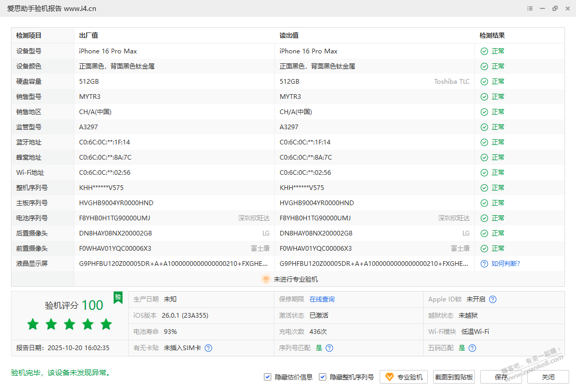Click help icon beside 未插入SIM卡
This screenshot has width=576, height=392.
(x=208, y=348)
